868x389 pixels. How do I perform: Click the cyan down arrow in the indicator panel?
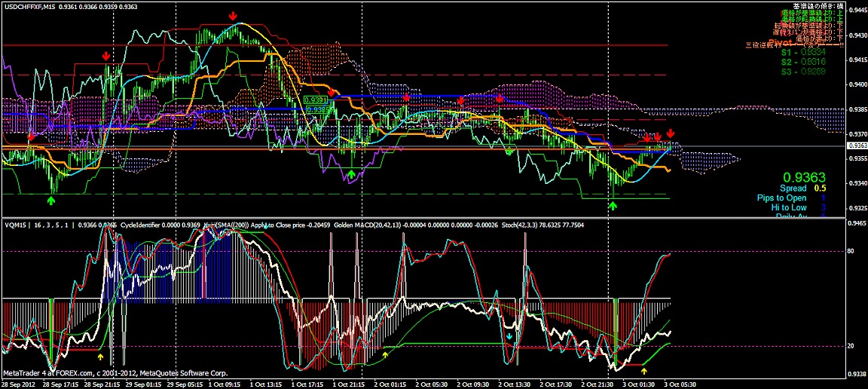[x=509, y=336]
